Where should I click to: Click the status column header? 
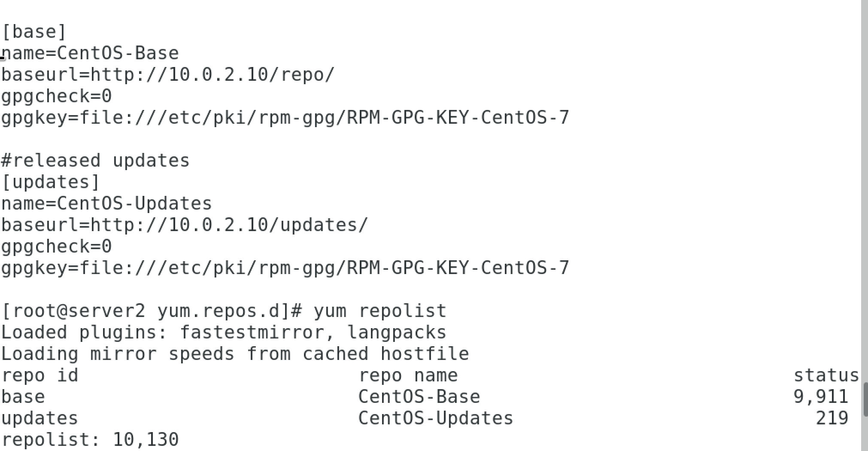coord(826,375)
